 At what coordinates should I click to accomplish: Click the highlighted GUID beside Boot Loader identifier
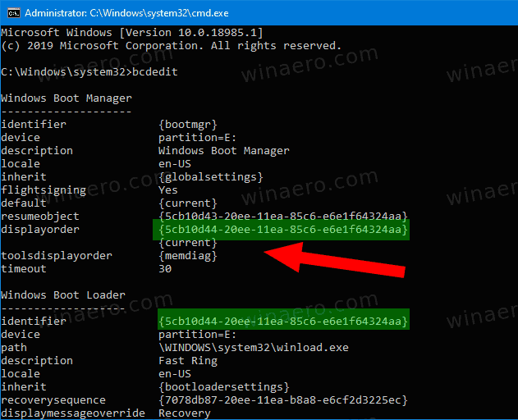282,322
